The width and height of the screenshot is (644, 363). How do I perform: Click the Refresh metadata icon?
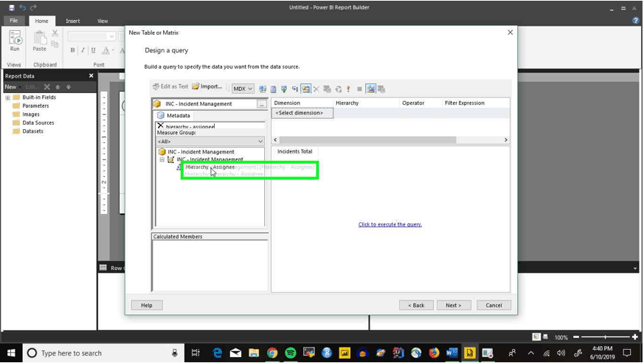(263, 89)
